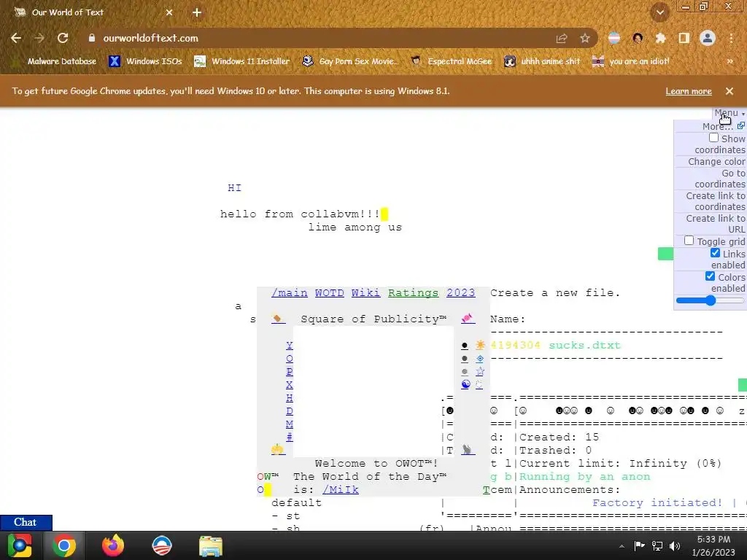Select Change color menu item
Viewport: 747px width, 560px height.
[716, 161]
